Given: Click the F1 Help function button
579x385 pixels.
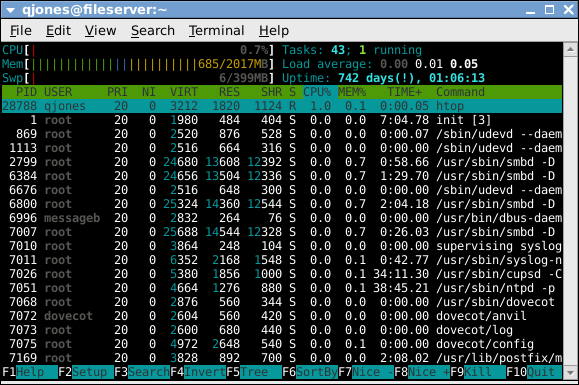Looking at the screenshot, I should tap(30, 372).
